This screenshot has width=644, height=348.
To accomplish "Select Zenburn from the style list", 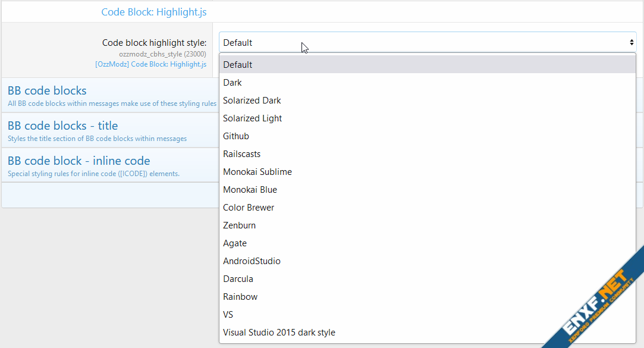I will 239,225.
